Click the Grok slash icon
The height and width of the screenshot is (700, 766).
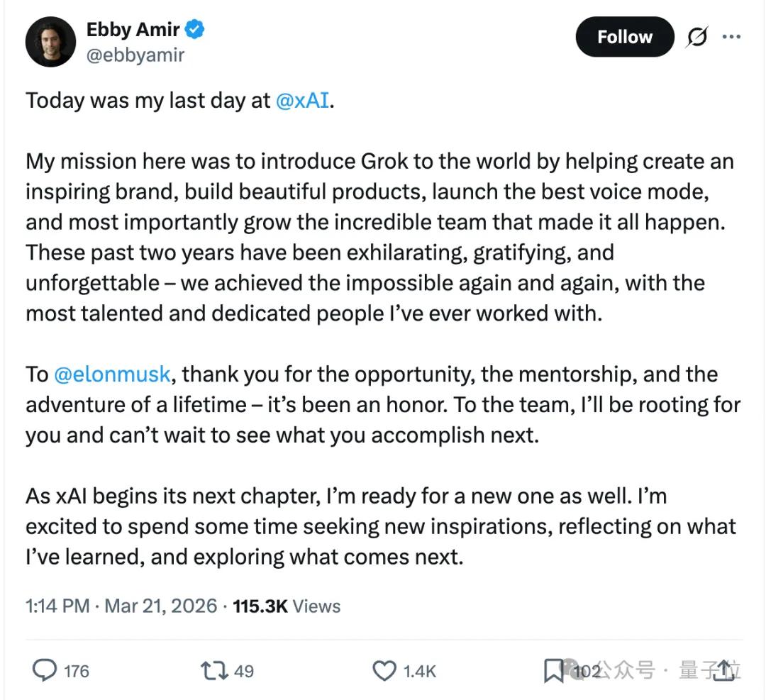pyautogui.click(x=696, y=38)
